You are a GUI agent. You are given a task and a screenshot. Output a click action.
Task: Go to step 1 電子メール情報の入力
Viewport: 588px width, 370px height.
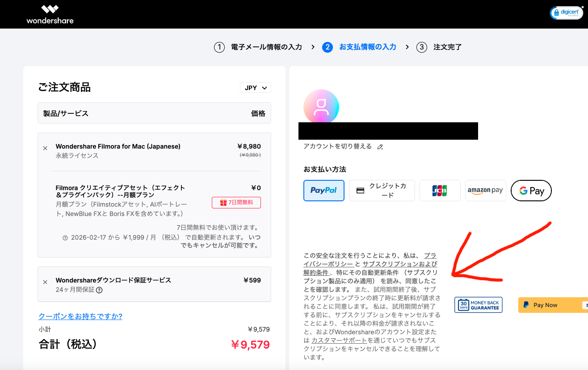tap(258, 47)
